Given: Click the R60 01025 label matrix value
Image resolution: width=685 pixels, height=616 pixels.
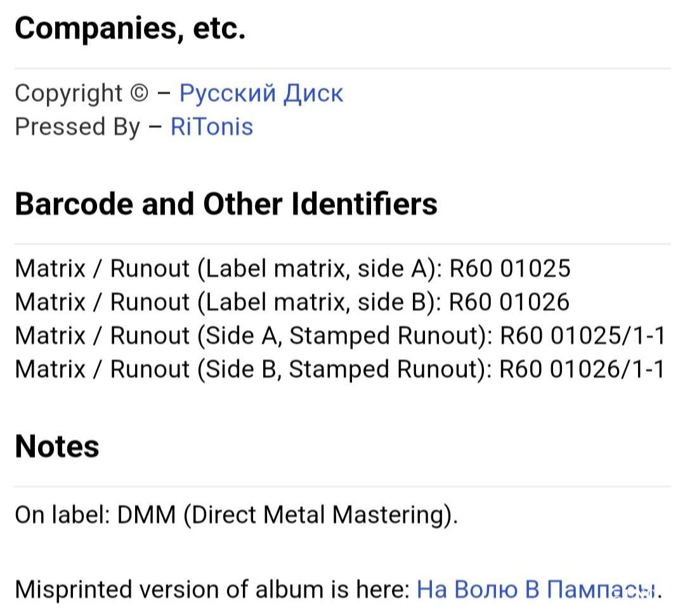Looking at the screenshot, I should pos(510,269).
